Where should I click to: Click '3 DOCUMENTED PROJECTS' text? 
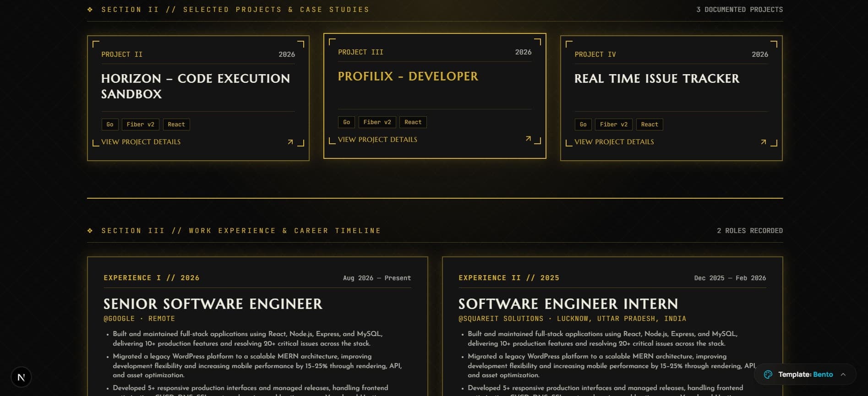pyautogui.click(x=739, y=9)
